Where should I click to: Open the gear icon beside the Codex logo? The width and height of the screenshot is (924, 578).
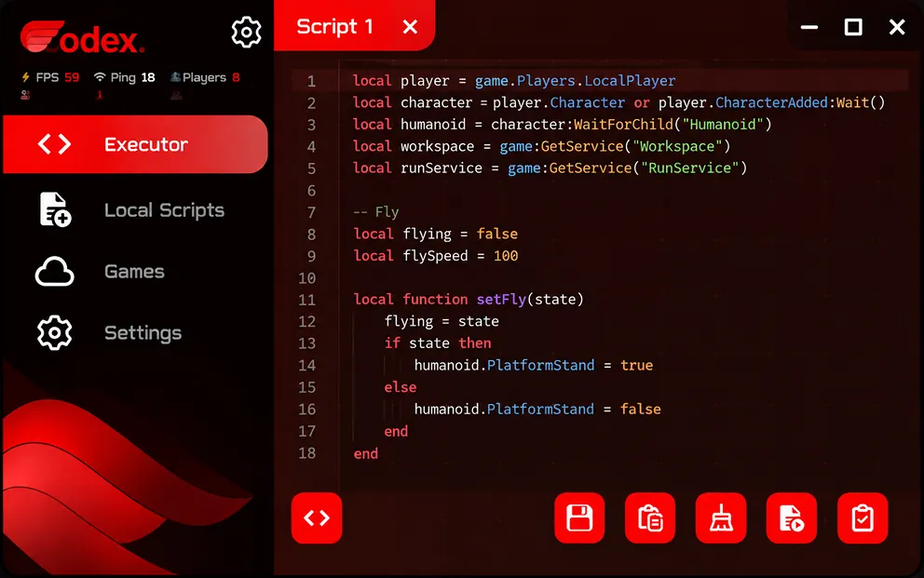[246, 32]
